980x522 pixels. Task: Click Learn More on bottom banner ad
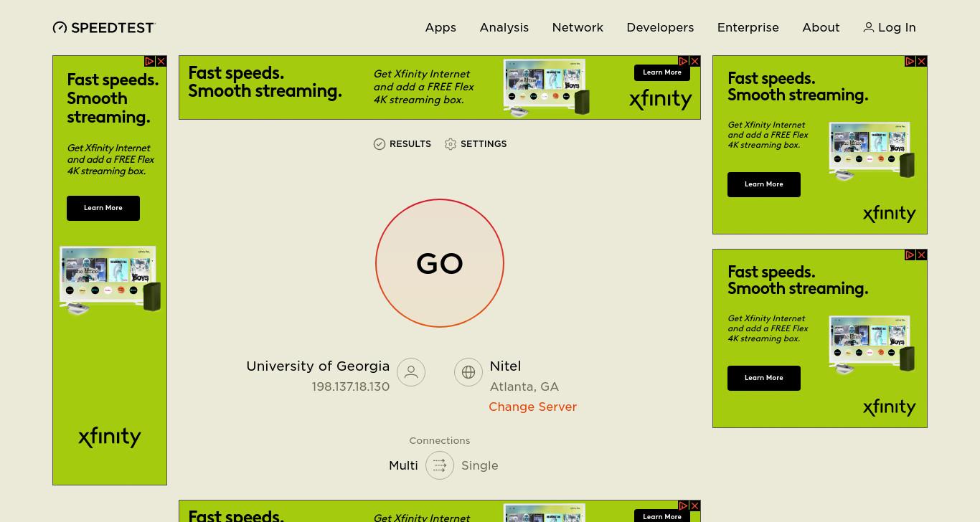coord(662,516)
